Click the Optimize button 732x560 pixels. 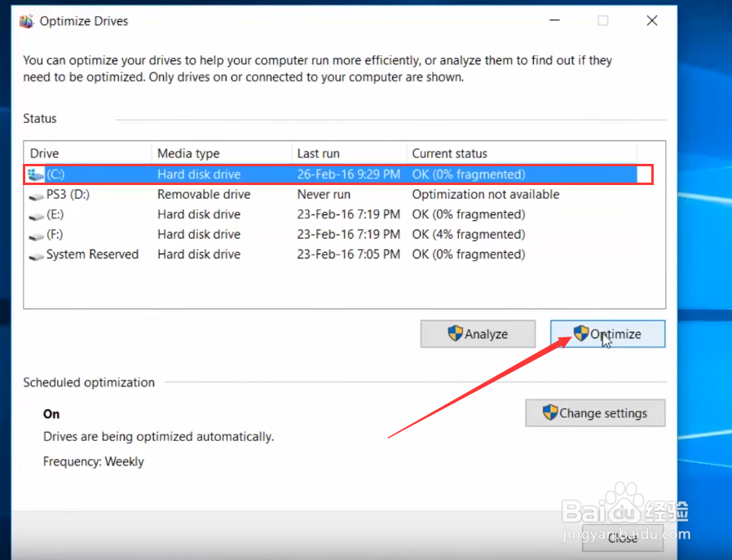click(607, 333)
